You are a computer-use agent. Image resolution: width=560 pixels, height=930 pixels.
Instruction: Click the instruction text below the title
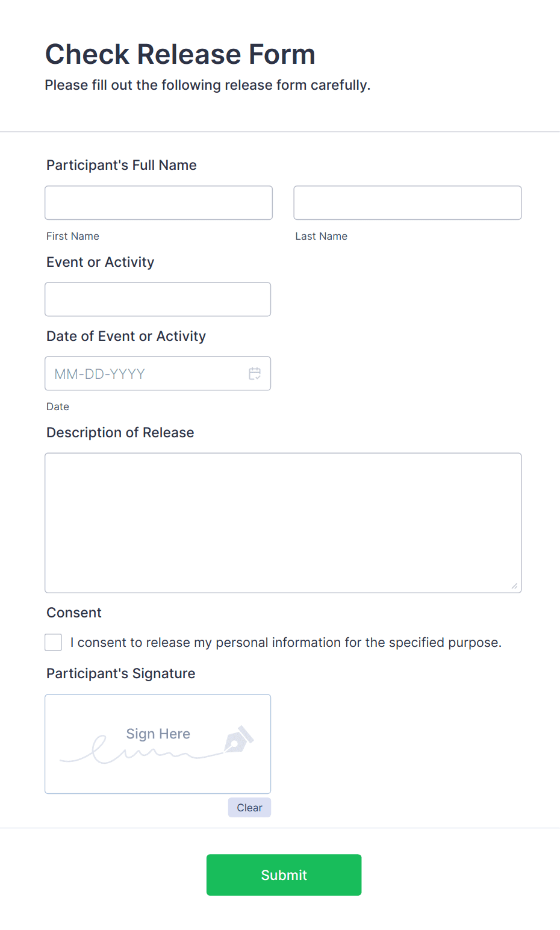(x=207, y=85)
